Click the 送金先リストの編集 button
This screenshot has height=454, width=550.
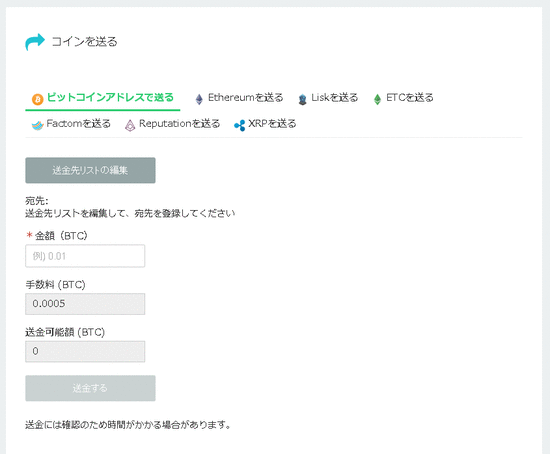click(90, 170)
